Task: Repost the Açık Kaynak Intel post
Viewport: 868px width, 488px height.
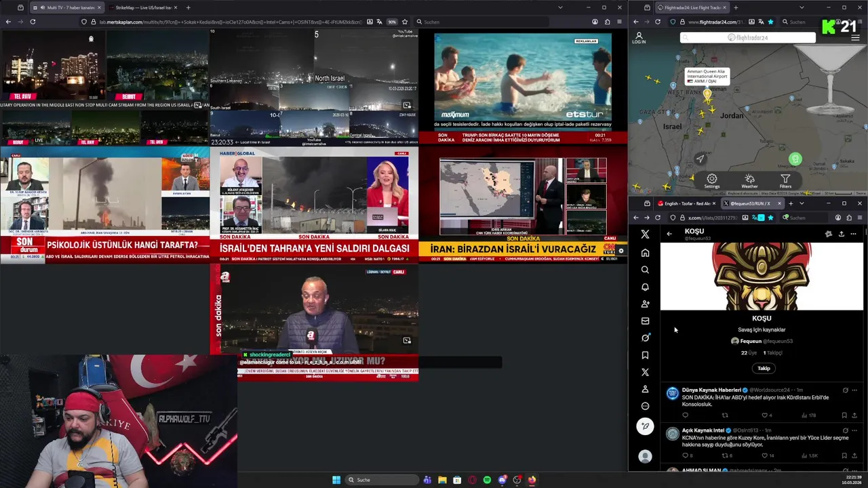Action: pos(725,455)
